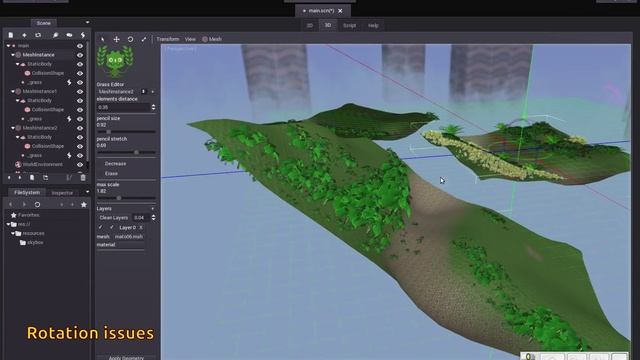Click the replace node icon in Scene toolbar
The height and width of the screenshot is (360, 640).
pos(38,35)
